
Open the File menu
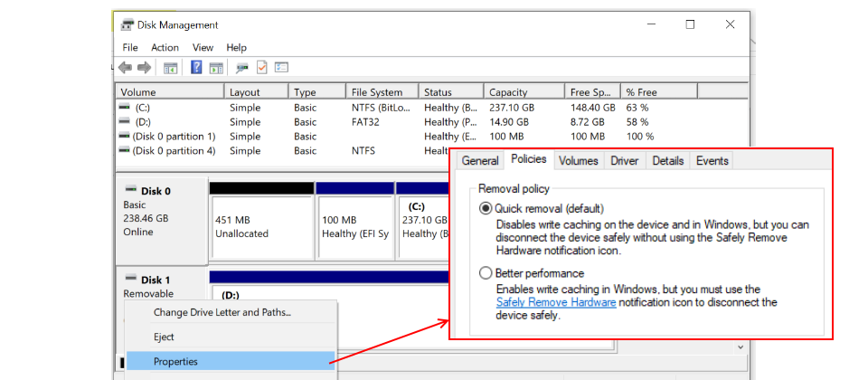pos(130,47)
